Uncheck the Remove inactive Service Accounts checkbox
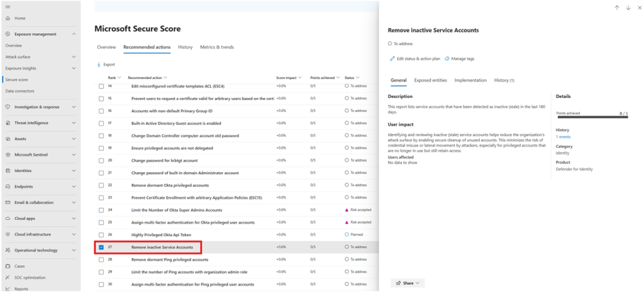This screenshot has height=294, width=644. pos(101,247)
